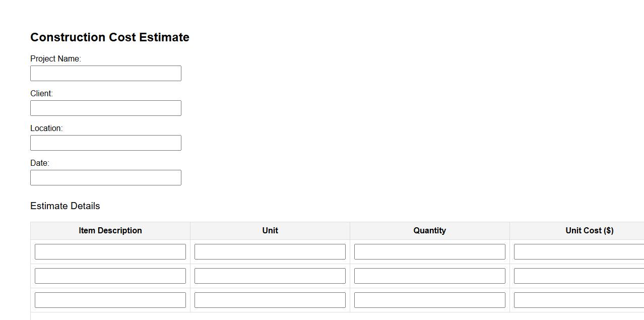Click first row Unit input

click(270, 251)
